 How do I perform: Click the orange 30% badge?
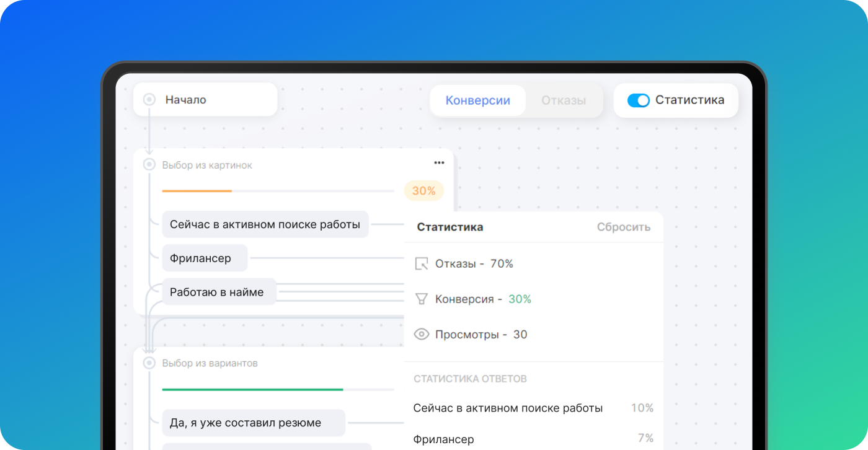click(424, 191)
